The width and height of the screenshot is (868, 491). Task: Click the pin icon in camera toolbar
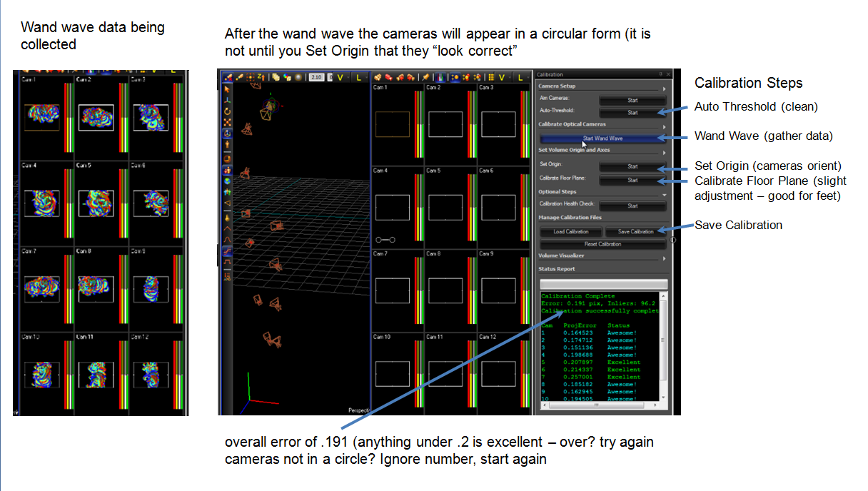tap(425, 77)
